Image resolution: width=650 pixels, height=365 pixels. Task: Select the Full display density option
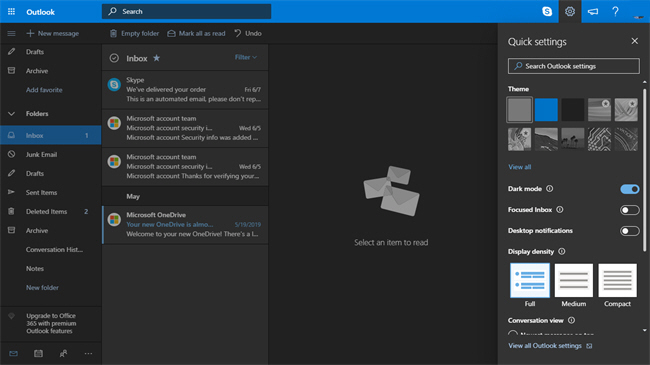530,280
